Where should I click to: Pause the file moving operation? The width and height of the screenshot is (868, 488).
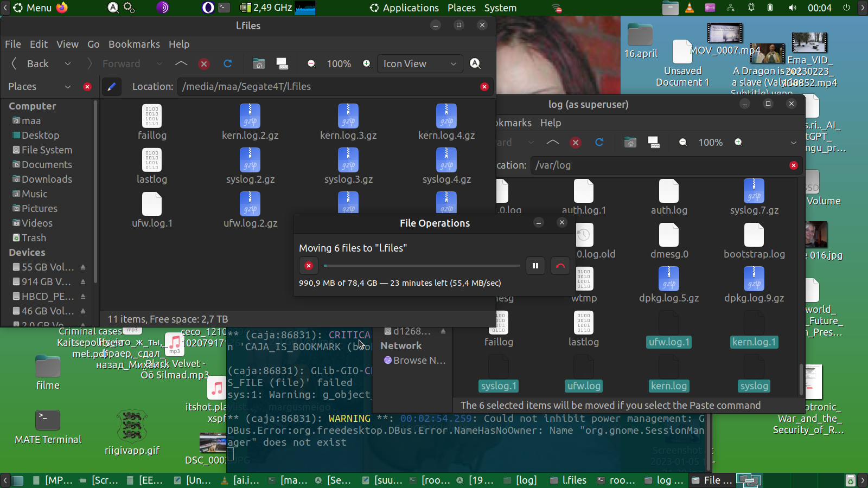535,266
